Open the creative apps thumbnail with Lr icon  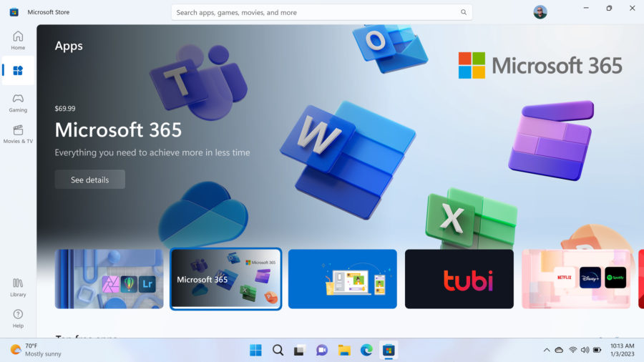[x=109, y=279]
